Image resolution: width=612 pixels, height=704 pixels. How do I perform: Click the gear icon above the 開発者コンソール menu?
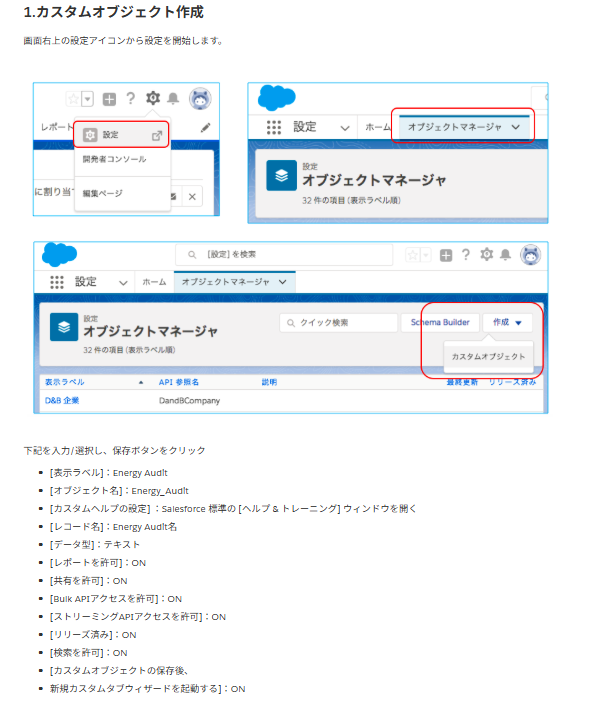coord(153,98)
